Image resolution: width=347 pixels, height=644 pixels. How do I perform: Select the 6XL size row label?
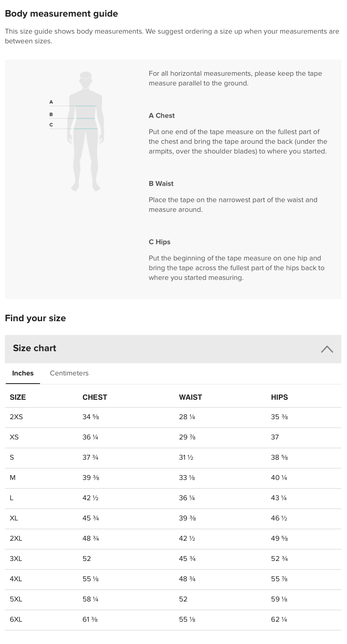click(x=16, y=620)
